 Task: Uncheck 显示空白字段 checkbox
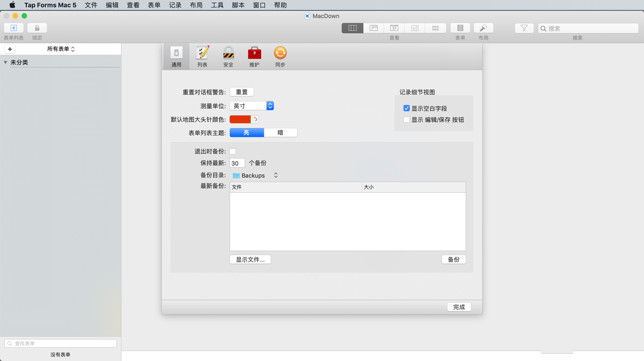[407, 108]
